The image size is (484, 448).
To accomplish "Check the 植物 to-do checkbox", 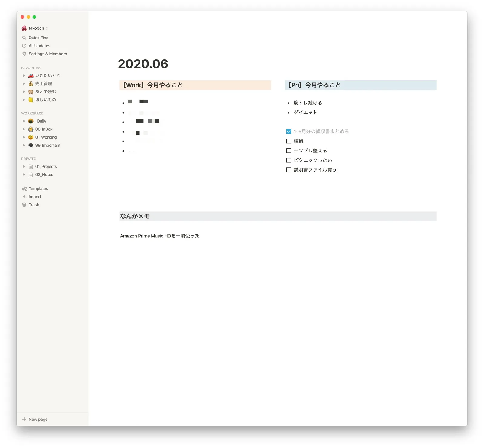I will click(289, 141).
